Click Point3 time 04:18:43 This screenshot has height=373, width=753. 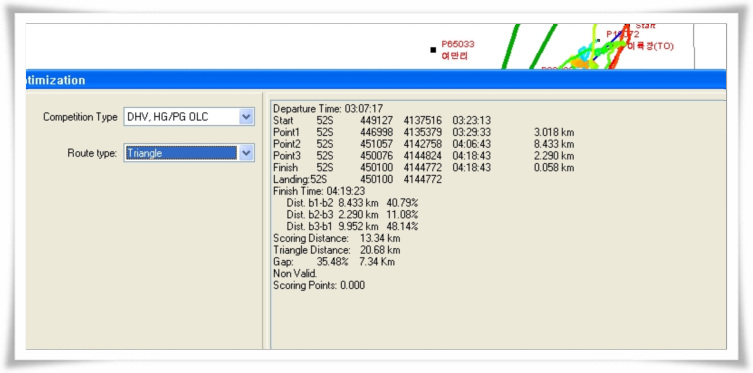coord(471,156)
